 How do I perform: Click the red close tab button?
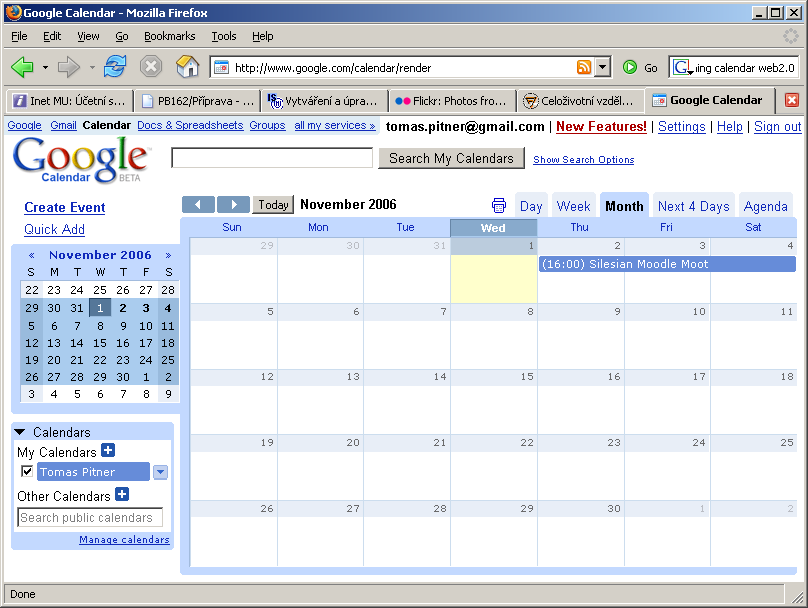pyautogui.click(x=792, y=100)
